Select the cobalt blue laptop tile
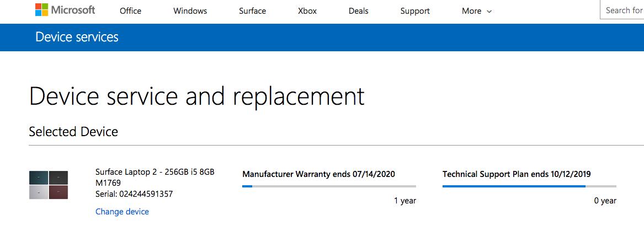 pyautogui.click(x=39, y=178)
